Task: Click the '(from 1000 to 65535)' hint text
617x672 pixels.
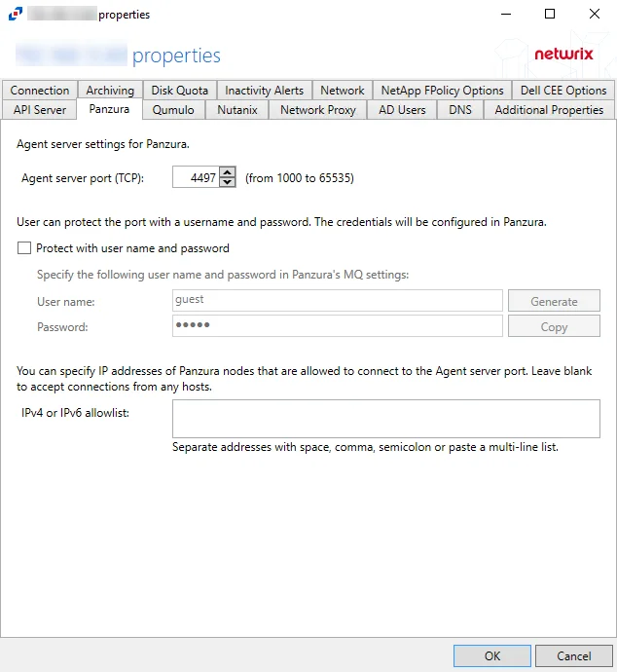Action: coord(300,178)
